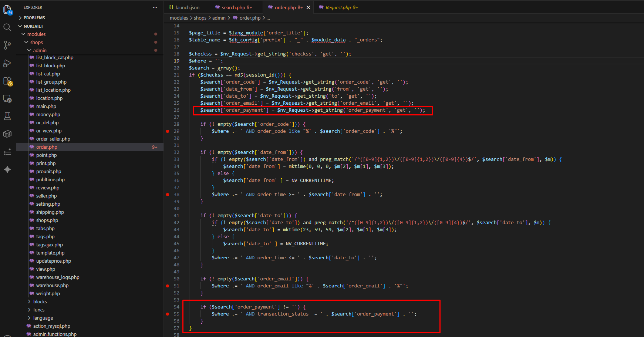
Task: Click the breadcrumb trailing ellipsis
Action: pos(268,18)
